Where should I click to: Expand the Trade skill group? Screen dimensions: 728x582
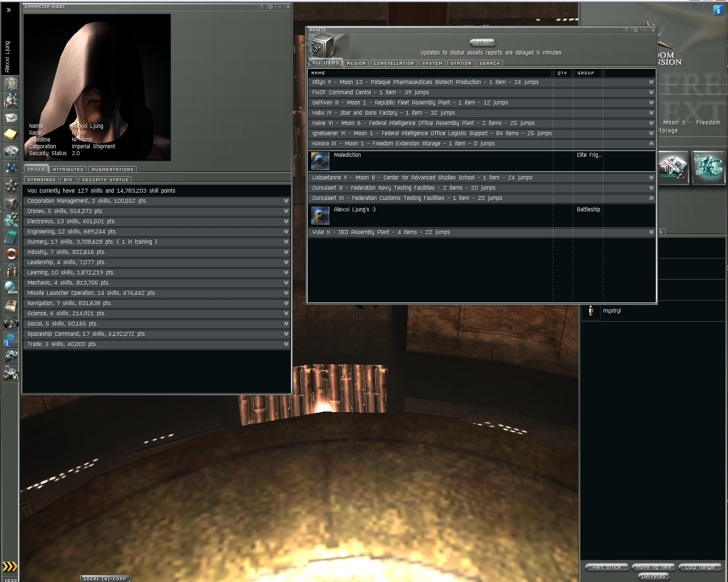(157, 344)
